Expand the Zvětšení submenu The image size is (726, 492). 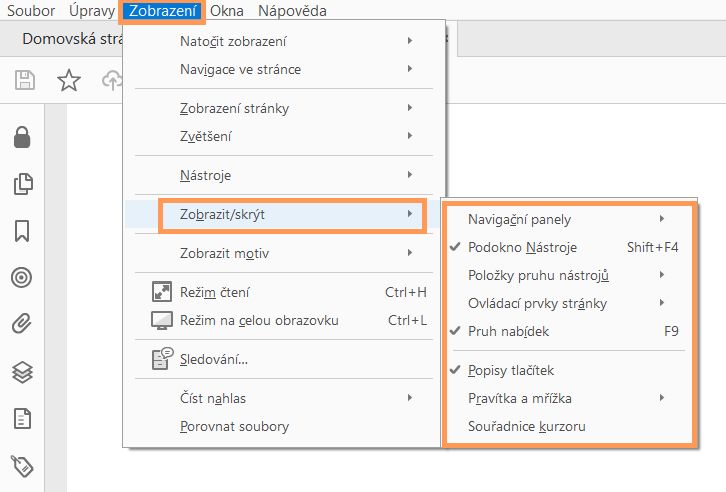tap(205, 135)
